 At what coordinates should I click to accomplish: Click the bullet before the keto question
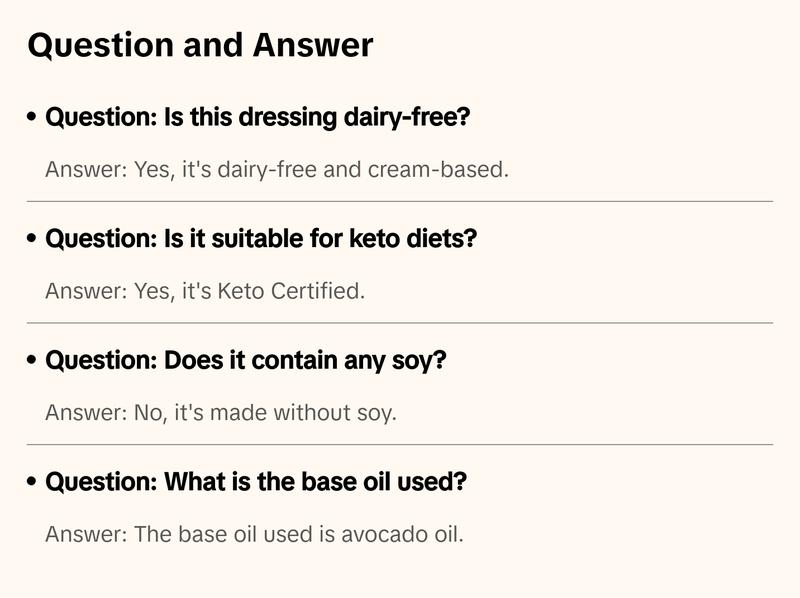click(33, 240)
